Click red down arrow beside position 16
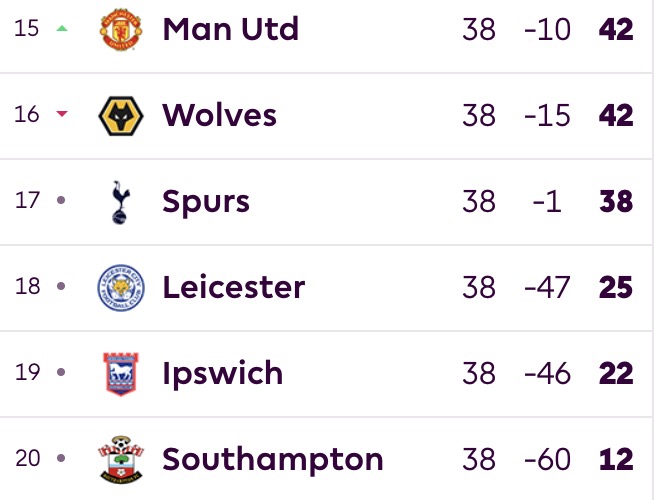 pos(62,115)
